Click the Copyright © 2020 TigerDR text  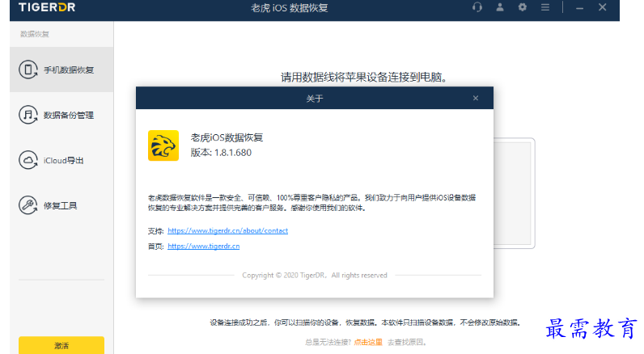[315, 276]
